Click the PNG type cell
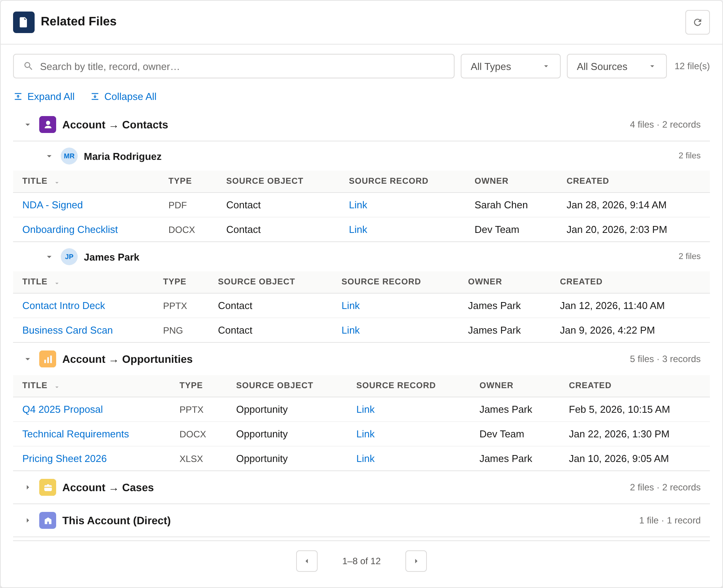The image size is (723, 588). (173, 330)
